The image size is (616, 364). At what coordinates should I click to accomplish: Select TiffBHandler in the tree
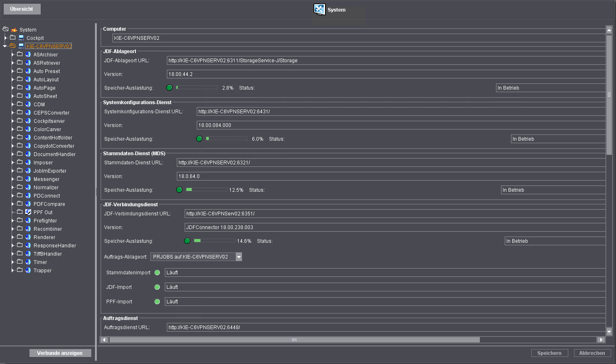pos(48,254)
